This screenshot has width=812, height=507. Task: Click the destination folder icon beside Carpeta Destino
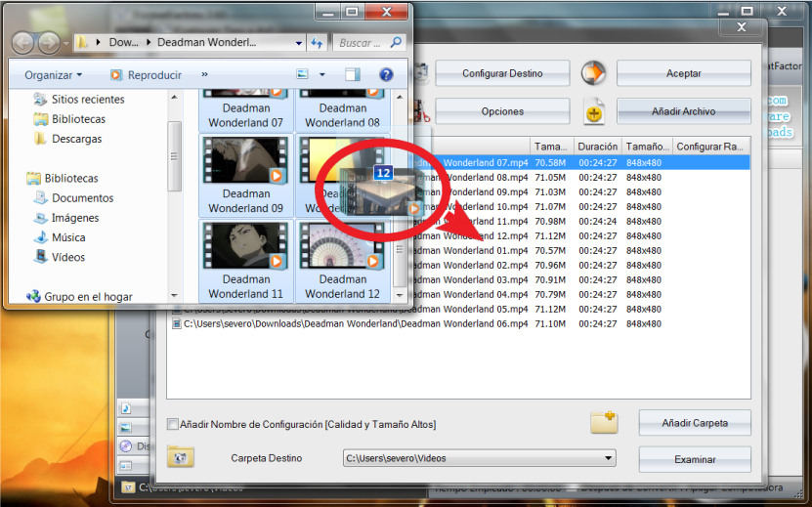pyautogui.click(x=180, y=457)
